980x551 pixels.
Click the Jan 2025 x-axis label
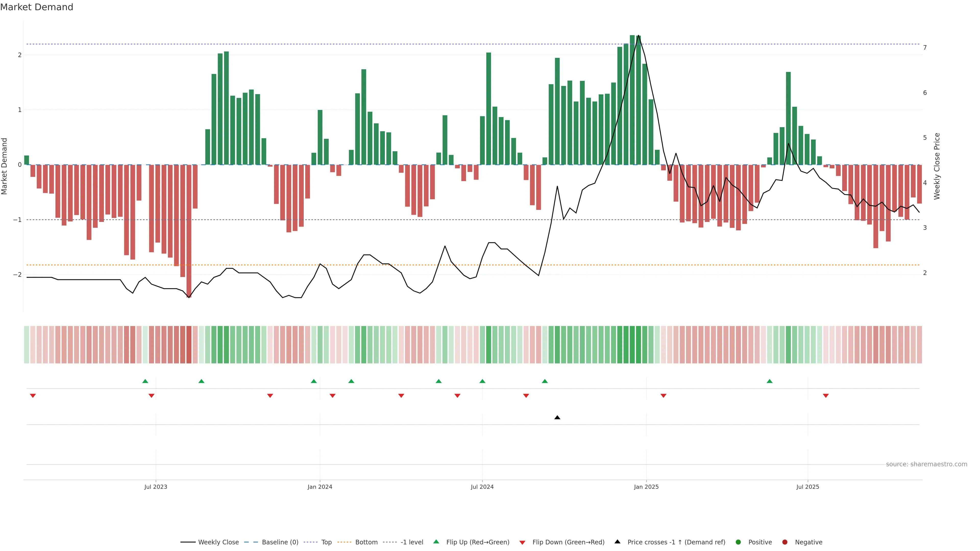pyautogui.click(x=646, y=487)
